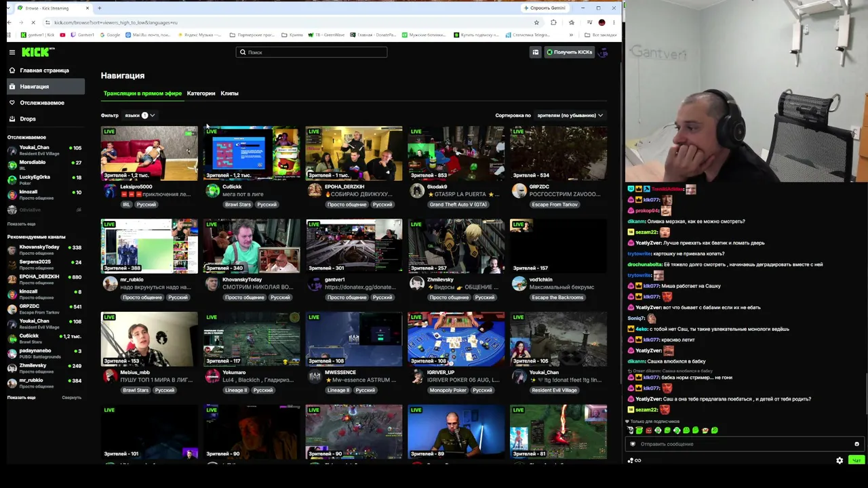Show hidden bookmarks overflow chevron
This screenshot has height=488, width=868.
coord(571,35)
